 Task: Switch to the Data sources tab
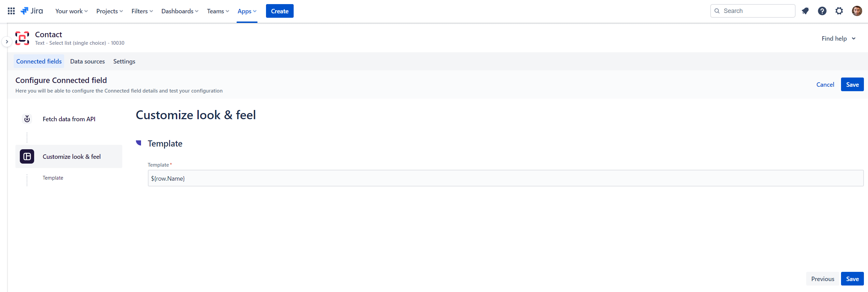coord(87,61)
